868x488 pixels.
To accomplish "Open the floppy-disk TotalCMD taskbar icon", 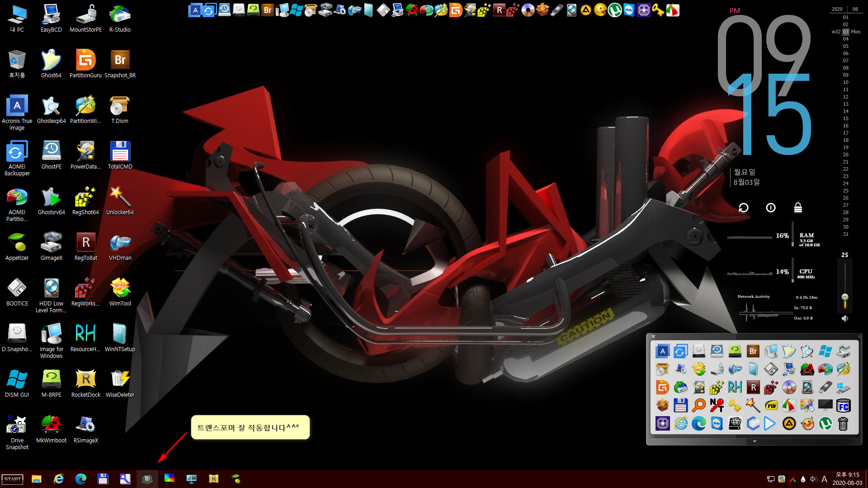I will [x=103, y=479].
